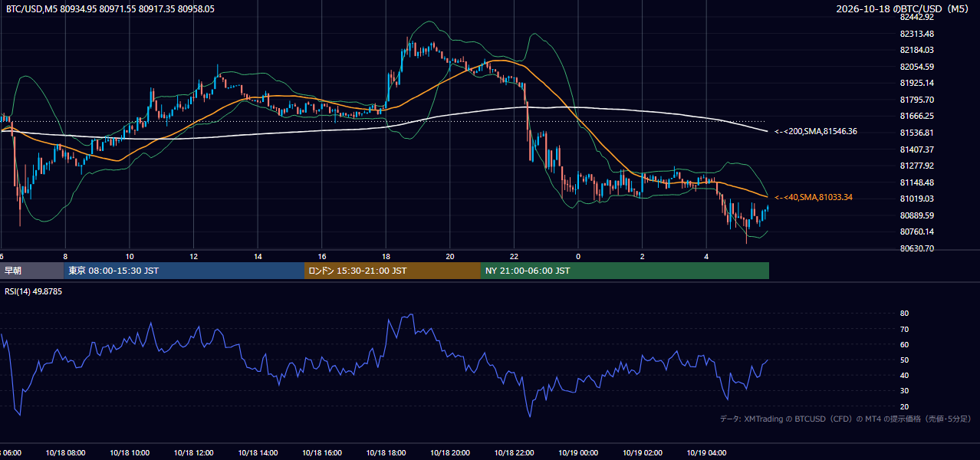Screen dimensions: 980x460
Task: Click RSI axis level 40
Action: click(904, 375)
